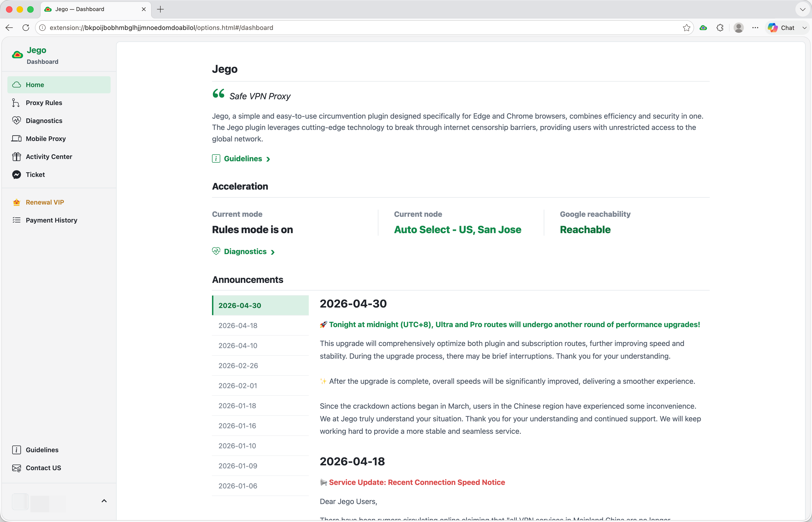Click the current node Auto Select - US, San Jose
Image resolution: width=812 pixels, height=522 pixels.
coord(457,229)
